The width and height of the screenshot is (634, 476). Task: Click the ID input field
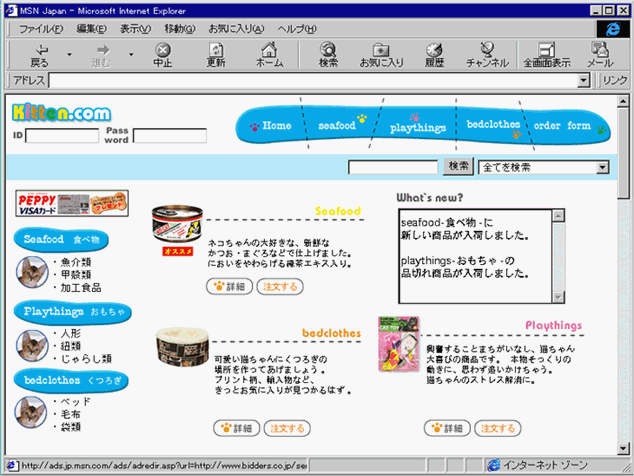click(x=61, y=136)
